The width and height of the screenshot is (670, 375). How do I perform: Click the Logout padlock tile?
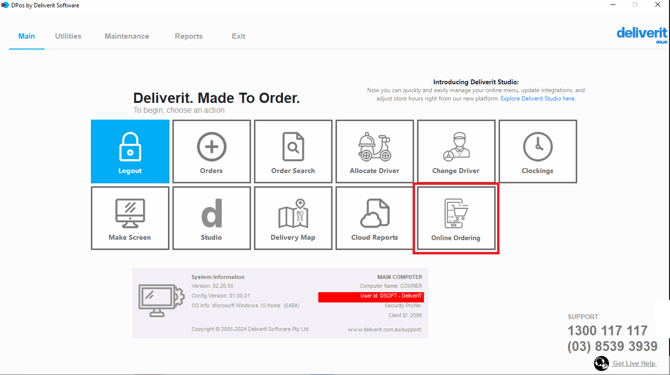[130, 152]
